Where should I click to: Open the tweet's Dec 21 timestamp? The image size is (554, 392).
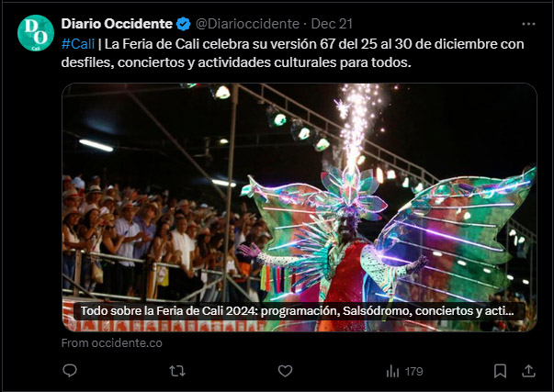pyautogui.click(x=332, y=24)
